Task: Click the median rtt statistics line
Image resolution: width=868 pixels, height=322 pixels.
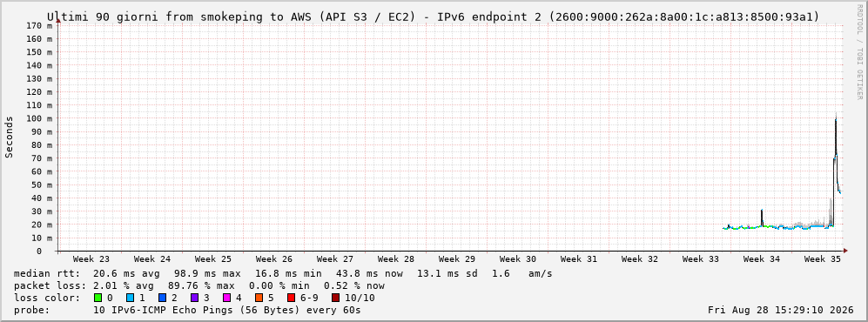Action: coord(283,273)
